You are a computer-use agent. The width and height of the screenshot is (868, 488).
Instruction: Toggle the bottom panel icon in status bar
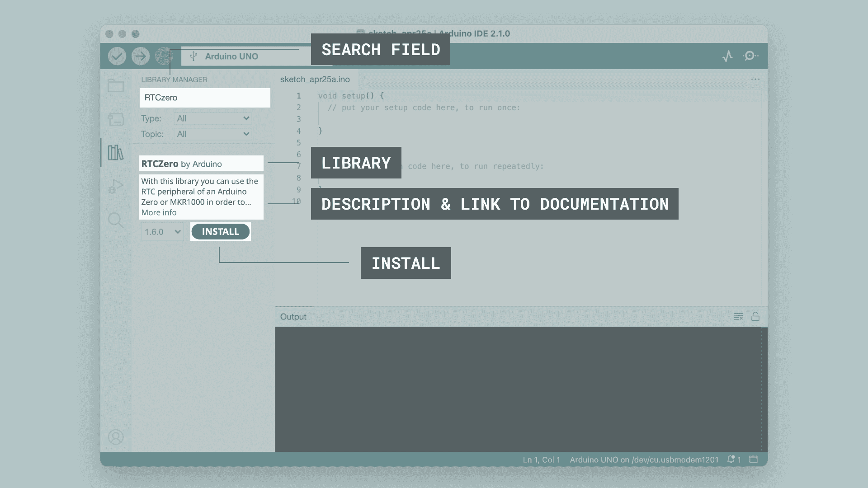[754, 460]
